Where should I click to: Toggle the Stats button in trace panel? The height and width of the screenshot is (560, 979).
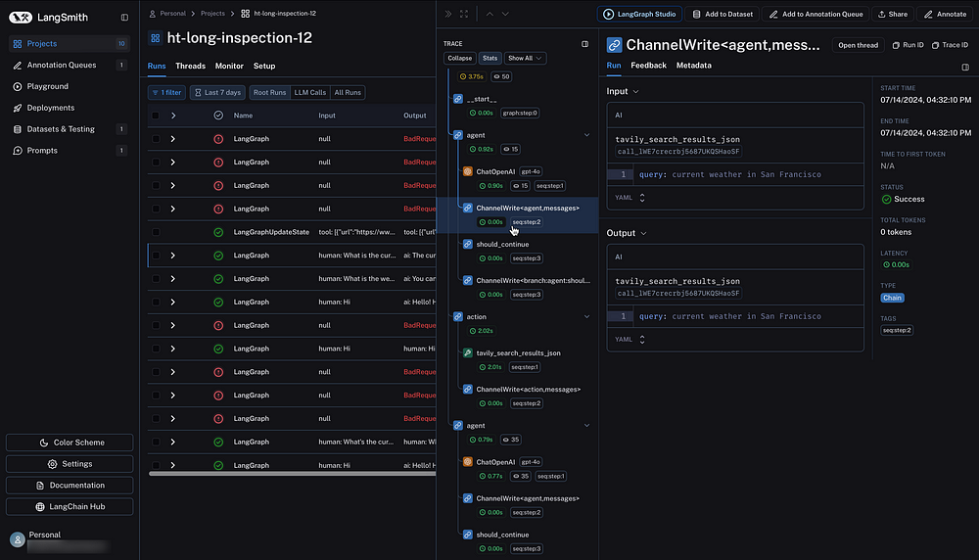pos(490,58)
